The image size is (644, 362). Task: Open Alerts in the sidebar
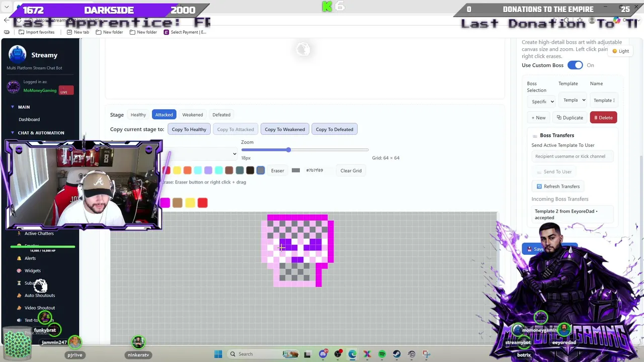point(30,258)
